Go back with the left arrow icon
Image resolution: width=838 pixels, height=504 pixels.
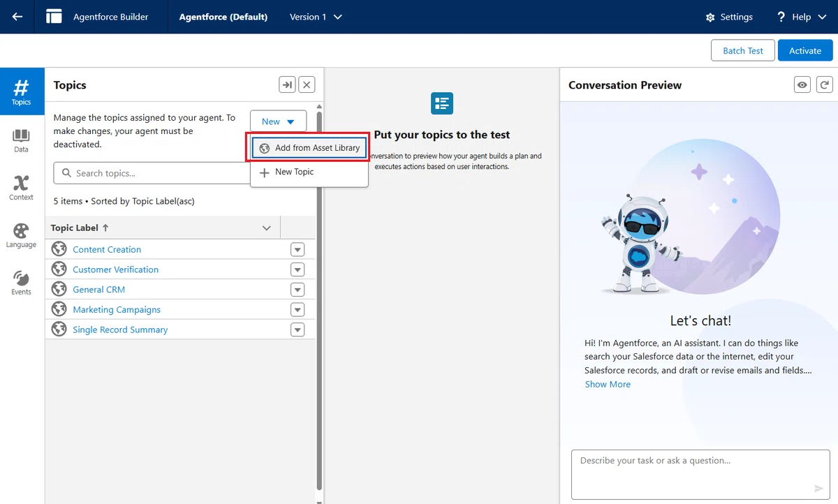pos(17,17)
